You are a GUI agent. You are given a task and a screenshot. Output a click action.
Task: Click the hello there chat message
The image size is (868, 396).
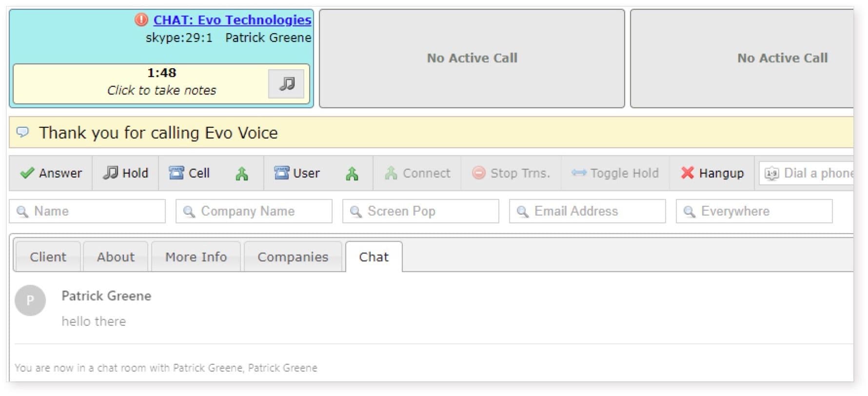[x=94, y=321]
